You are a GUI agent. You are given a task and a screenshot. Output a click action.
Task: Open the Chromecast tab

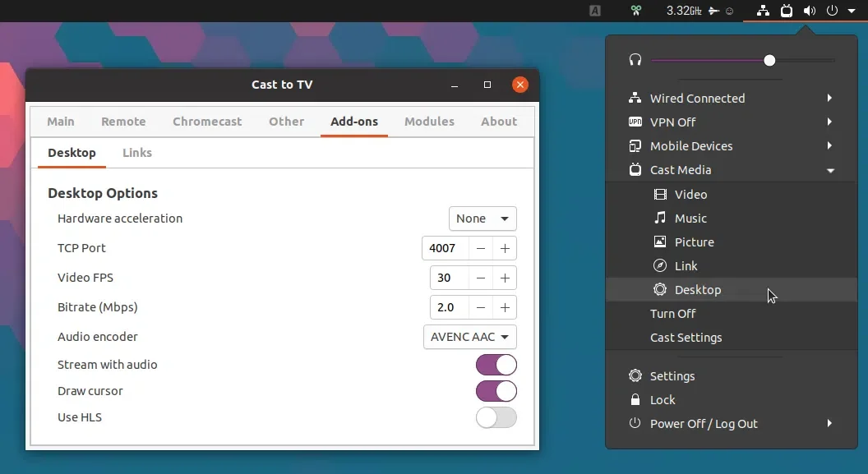pos(207,121)
